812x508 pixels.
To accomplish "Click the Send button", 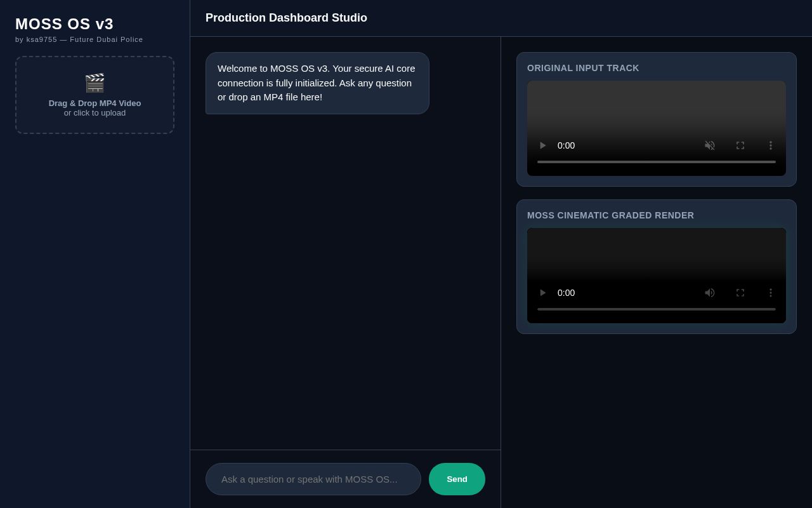I will pos(457,479).
